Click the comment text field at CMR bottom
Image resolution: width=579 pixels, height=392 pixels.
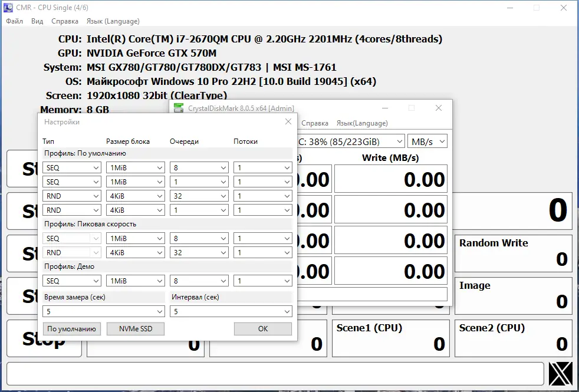(275, 374)
